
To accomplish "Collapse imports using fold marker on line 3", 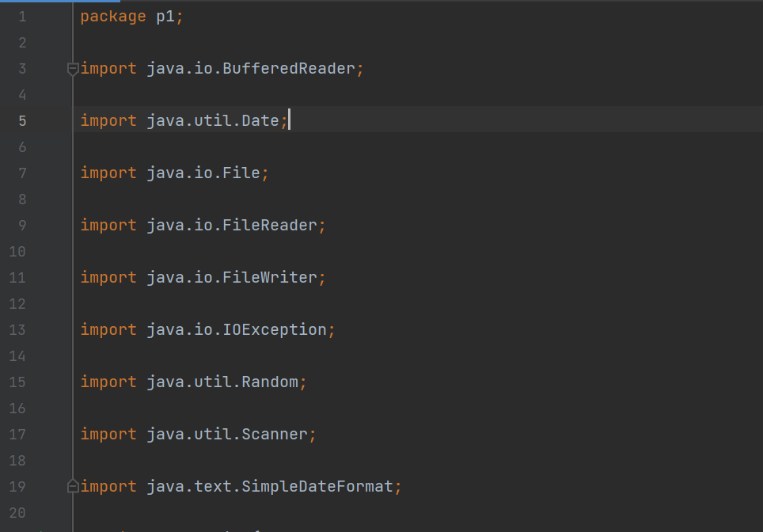I will coord(73,69).
